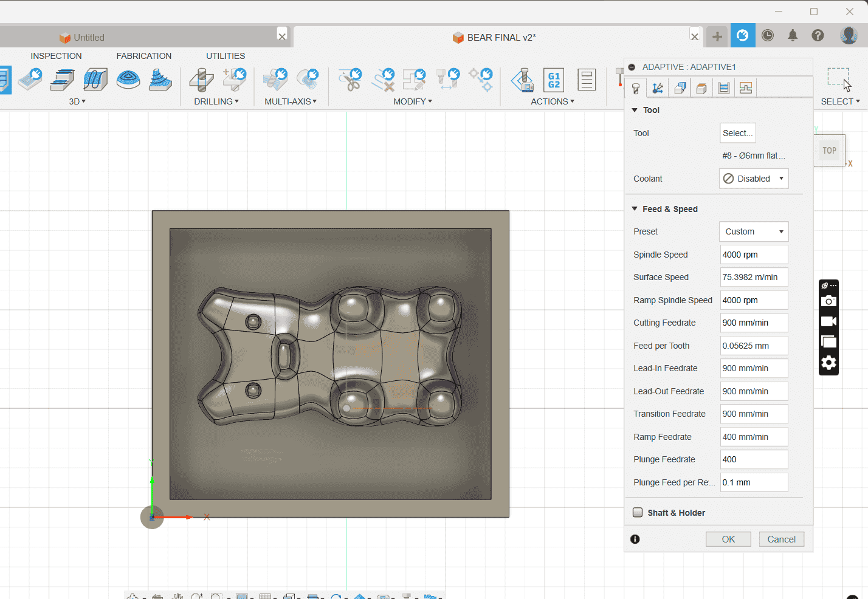Screen dimensions: 868x599
Task: Click the G1 G2 Post Process icon
Action: point(554,80)
